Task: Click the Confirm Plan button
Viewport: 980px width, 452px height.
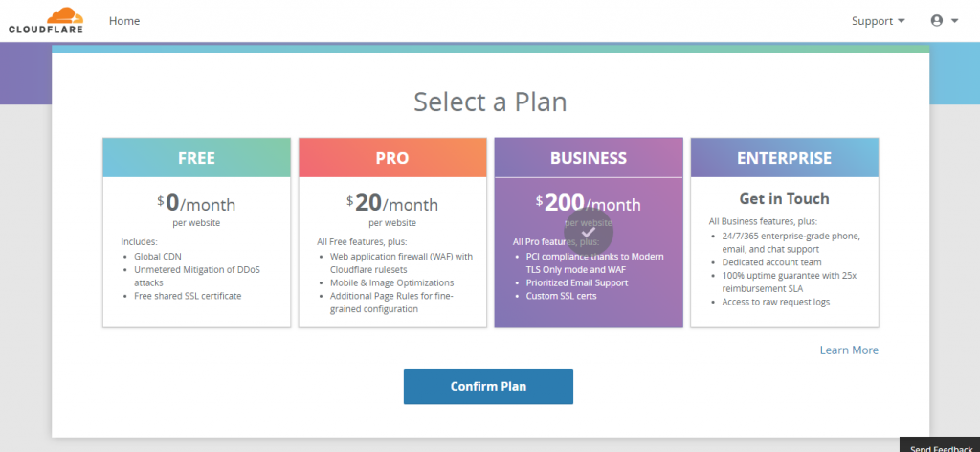Action: (488, 386)
